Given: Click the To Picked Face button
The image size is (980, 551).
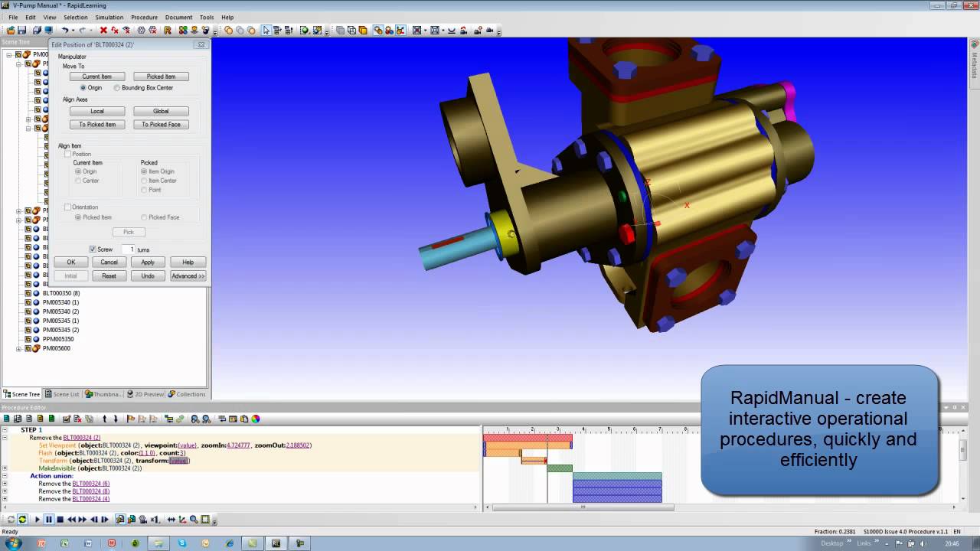Looking at the screenshot, I should tap(161, 124).
